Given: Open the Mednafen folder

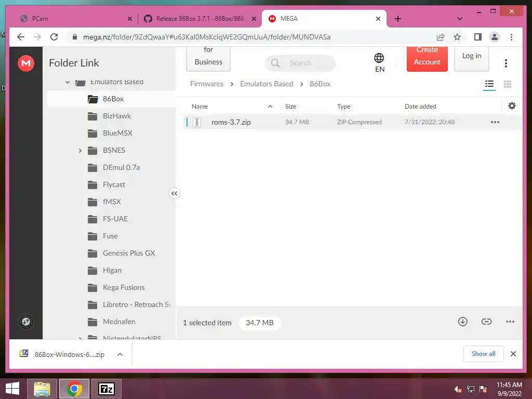Looking at the screenshot, I should tap(119, 322).
